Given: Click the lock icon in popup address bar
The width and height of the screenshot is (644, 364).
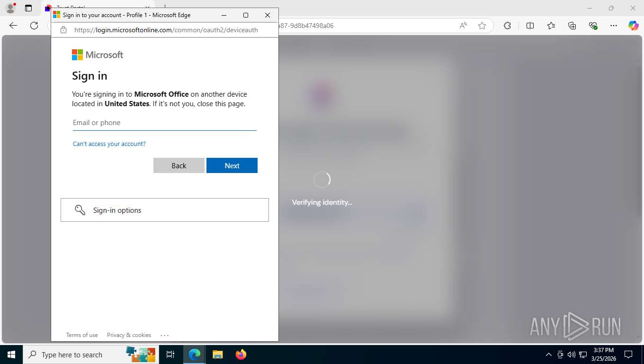Looking at the screenshot, I should click(x=63, y=29).
